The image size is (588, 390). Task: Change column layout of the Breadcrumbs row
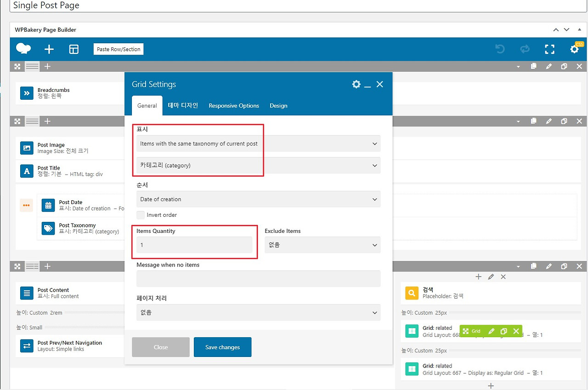click(32, 66)
